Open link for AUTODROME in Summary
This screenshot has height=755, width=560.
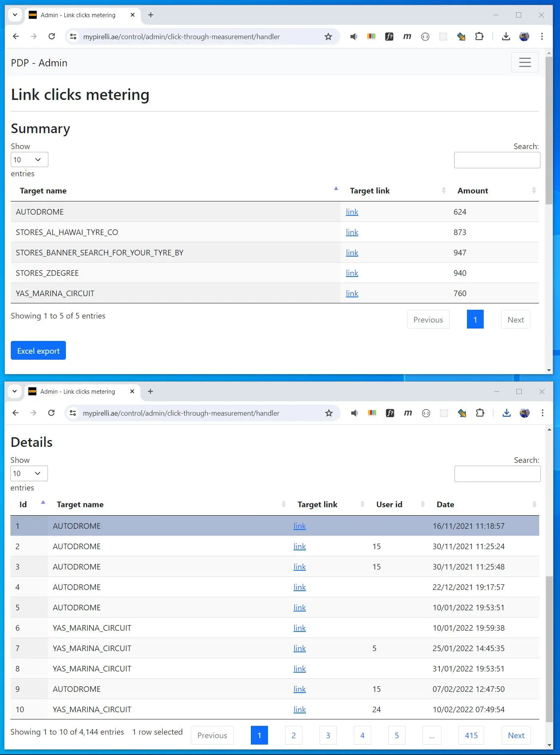[x=352, y=212]
